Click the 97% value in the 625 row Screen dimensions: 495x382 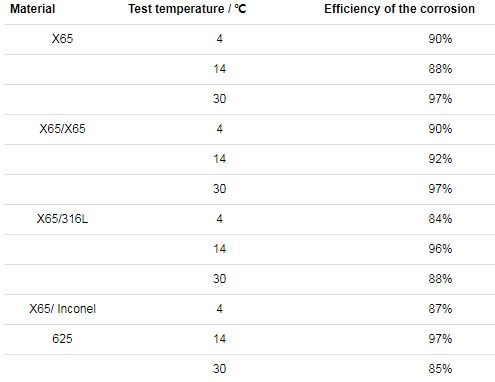tap(440, 339)
